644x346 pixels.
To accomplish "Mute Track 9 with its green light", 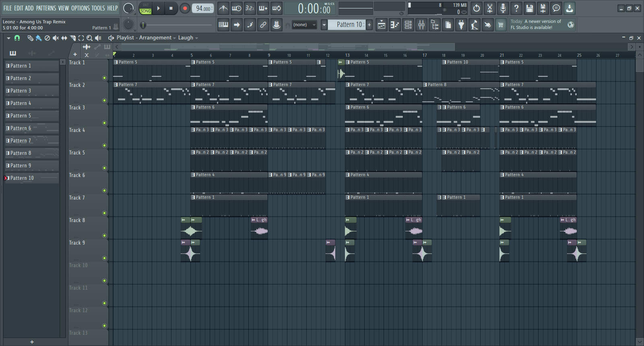I will coord(104,258).
